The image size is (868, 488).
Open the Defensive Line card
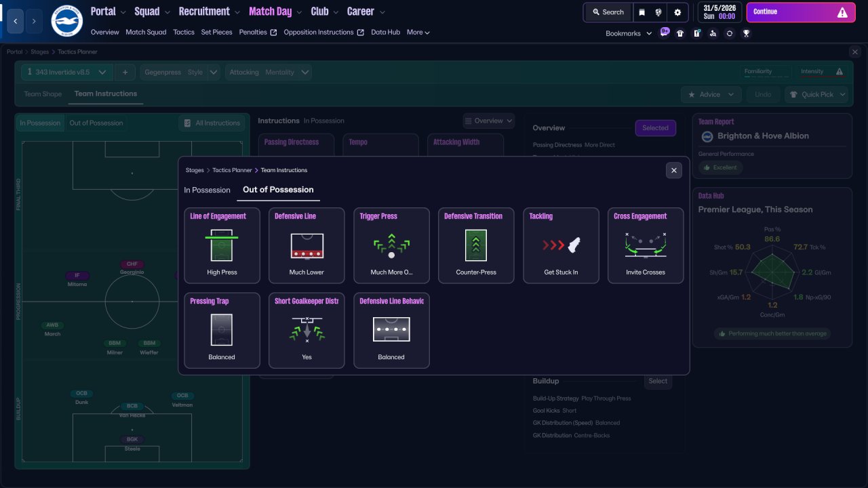[x=307, y=245]
